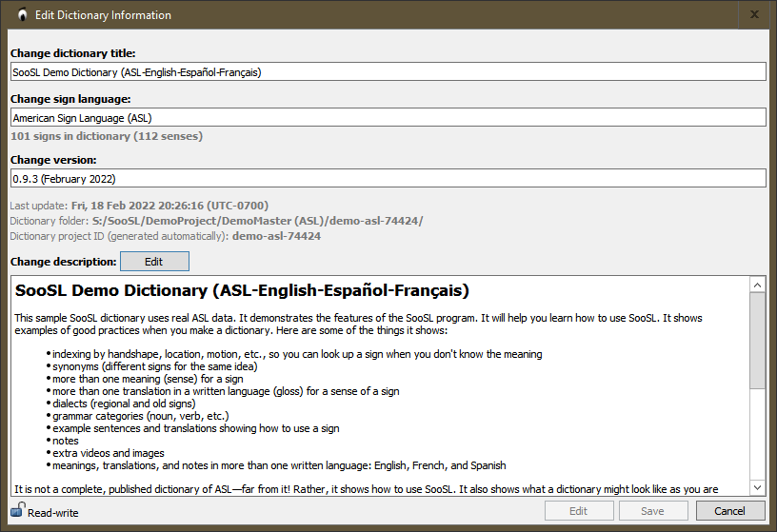This screenshot has height=532, width=777.
Task: Click the Cancel button
Action: pyautogui.click(x=730, y=511)
